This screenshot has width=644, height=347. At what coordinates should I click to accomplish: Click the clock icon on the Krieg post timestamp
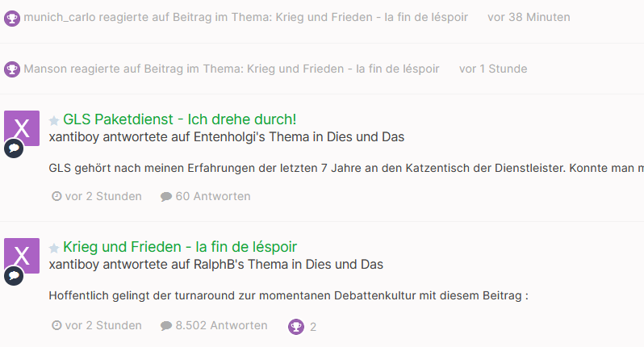[x=56, y=325]
